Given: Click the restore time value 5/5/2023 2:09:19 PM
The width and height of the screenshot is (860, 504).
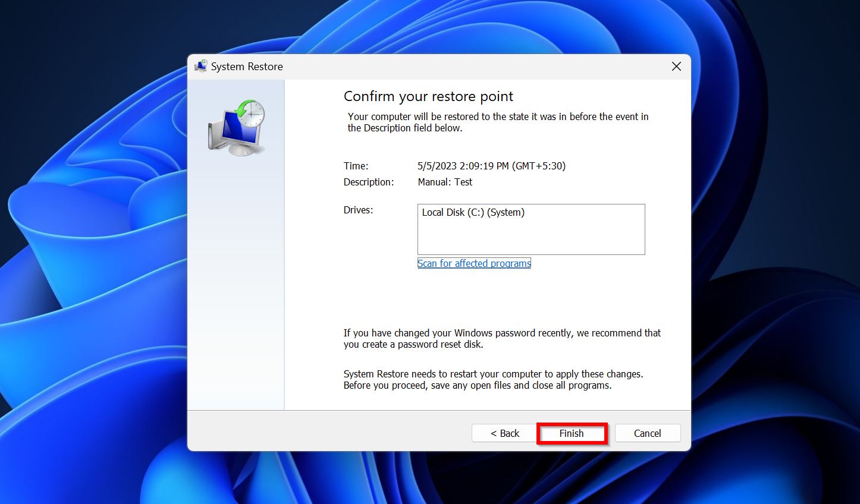Looking at the screenshot, I should 491,166.
